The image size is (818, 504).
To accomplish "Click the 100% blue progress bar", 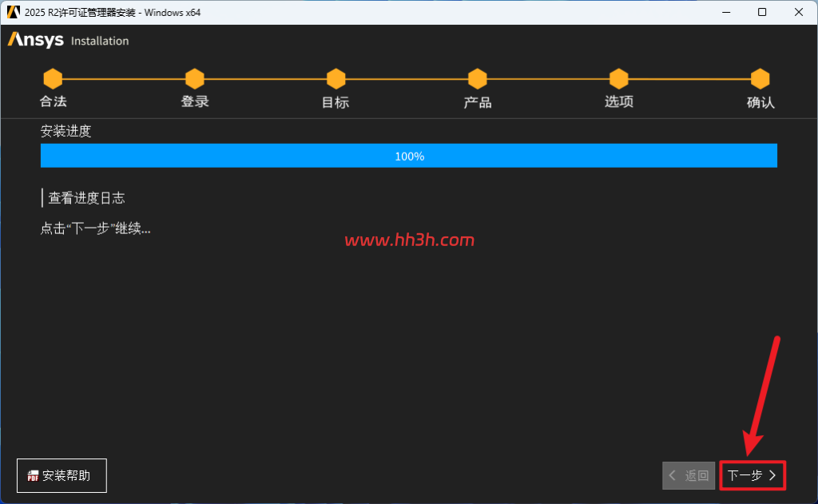I will point(409,156).
